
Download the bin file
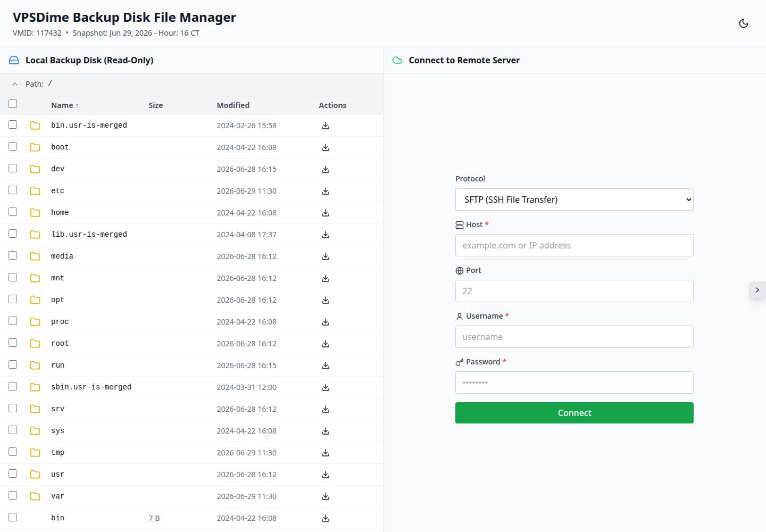(x=326, y=518)
